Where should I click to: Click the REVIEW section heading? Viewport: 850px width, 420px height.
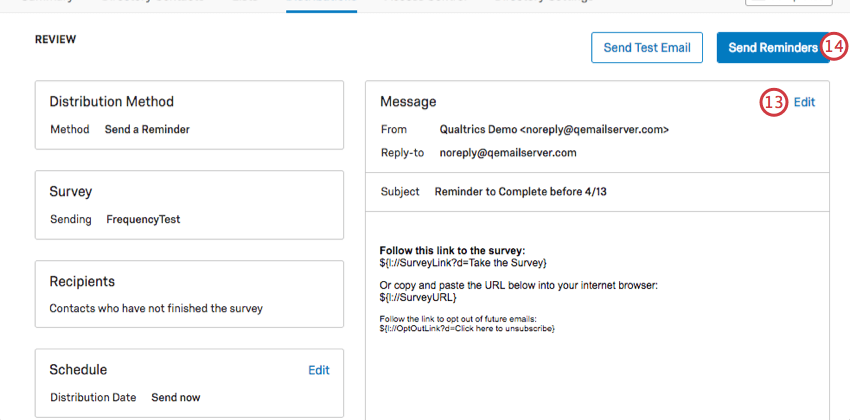[x=55, y=39]
